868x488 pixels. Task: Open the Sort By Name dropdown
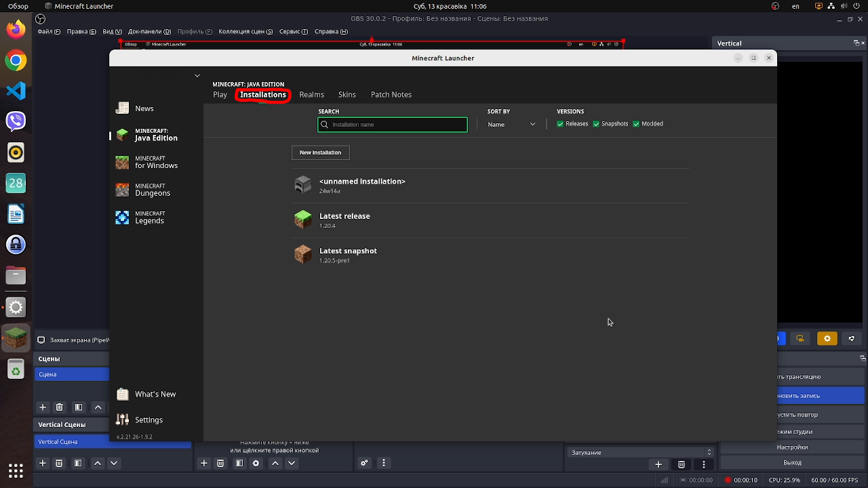(x=512, y=125)
